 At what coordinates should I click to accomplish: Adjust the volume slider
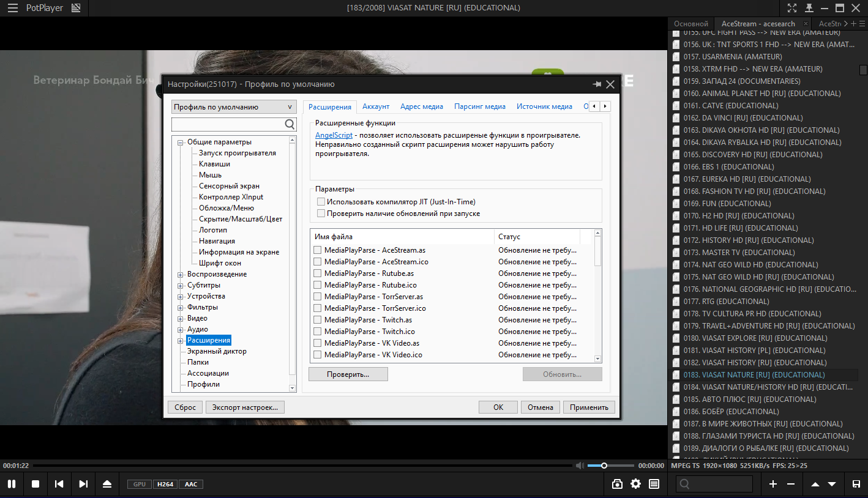click(604, 466)
